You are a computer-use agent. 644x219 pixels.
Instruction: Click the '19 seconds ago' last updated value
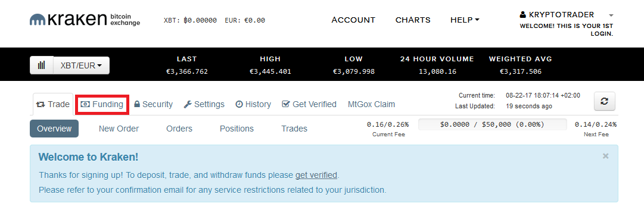coord(529,106)
